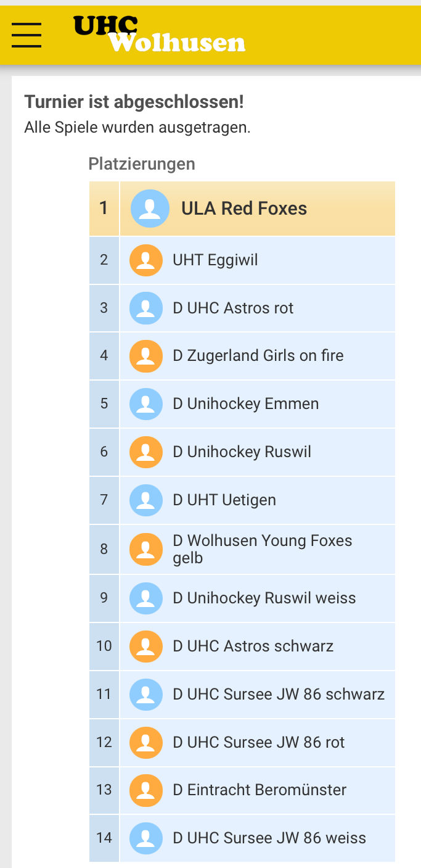The image size is (421, 868).
Task: Click the Platzierungen heading
Action: [x=142, y=164]
